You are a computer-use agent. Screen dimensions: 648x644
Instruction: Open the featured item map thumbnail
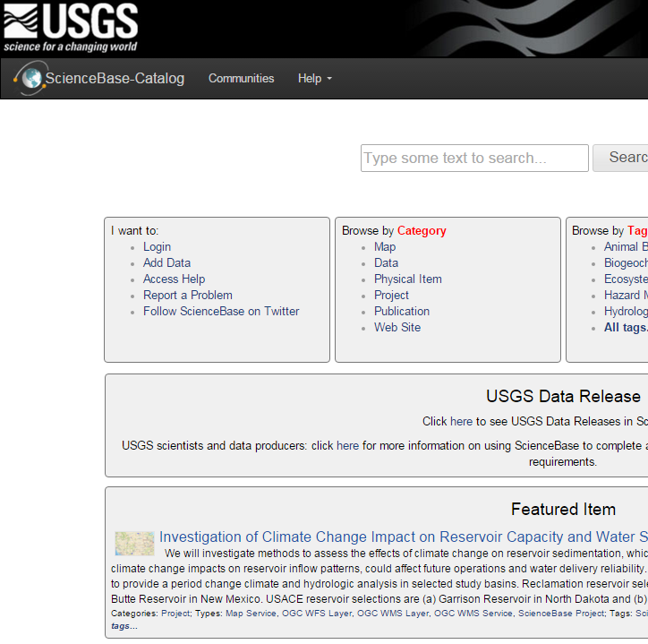(x=135, y=544)
